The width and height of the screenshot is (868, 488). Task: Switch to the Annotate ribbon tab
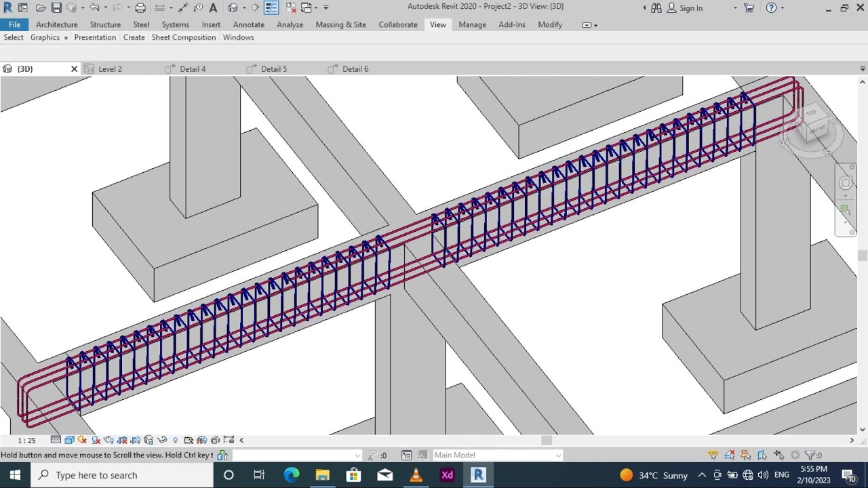click(249, 24)
